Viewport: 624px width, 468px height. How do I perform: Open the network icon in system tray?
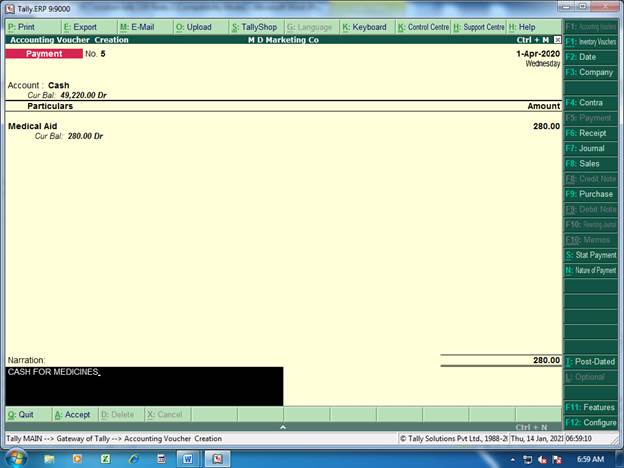click(x=528, y=460)
